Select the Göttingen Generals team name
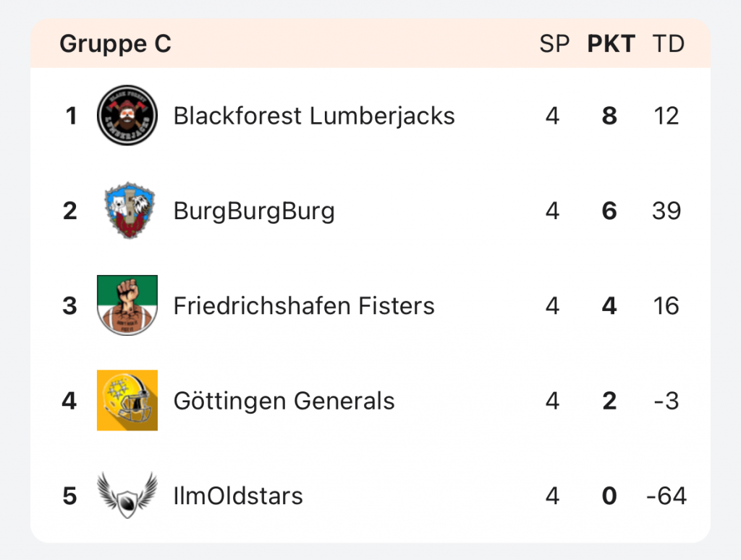 [x=284, y=400]
